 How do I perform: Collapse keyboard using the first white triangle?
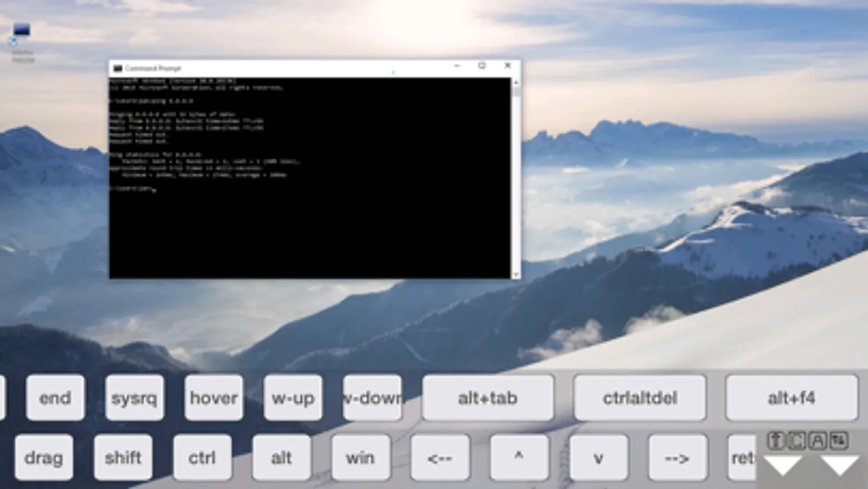783,466
